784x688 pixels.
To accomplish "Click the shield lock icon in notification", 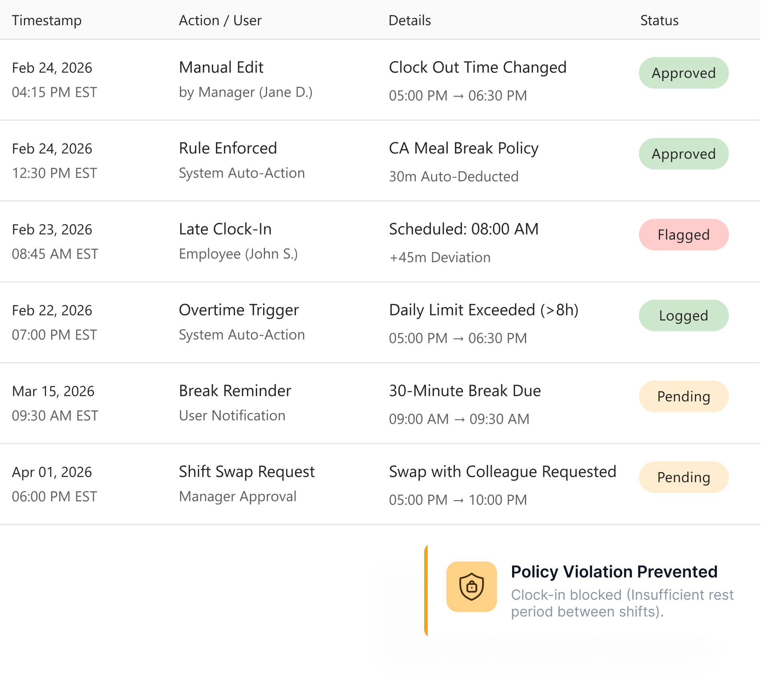I will (x=471, y=586).
